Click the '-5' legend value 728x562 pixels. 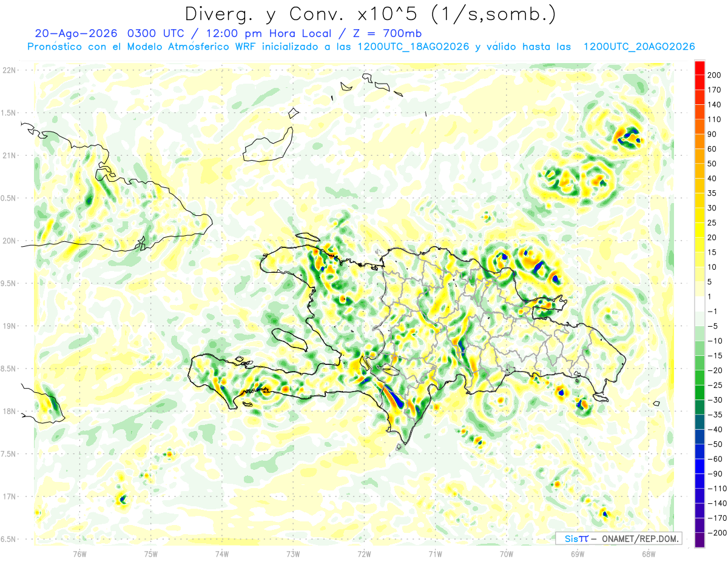point(713,326)
